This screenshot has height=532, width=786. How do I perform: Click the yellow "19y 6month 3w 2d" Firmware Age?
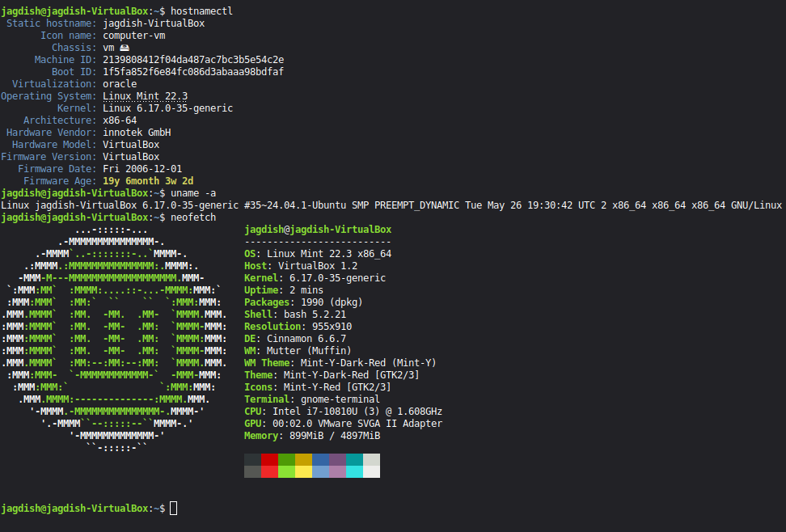(148, 181)
